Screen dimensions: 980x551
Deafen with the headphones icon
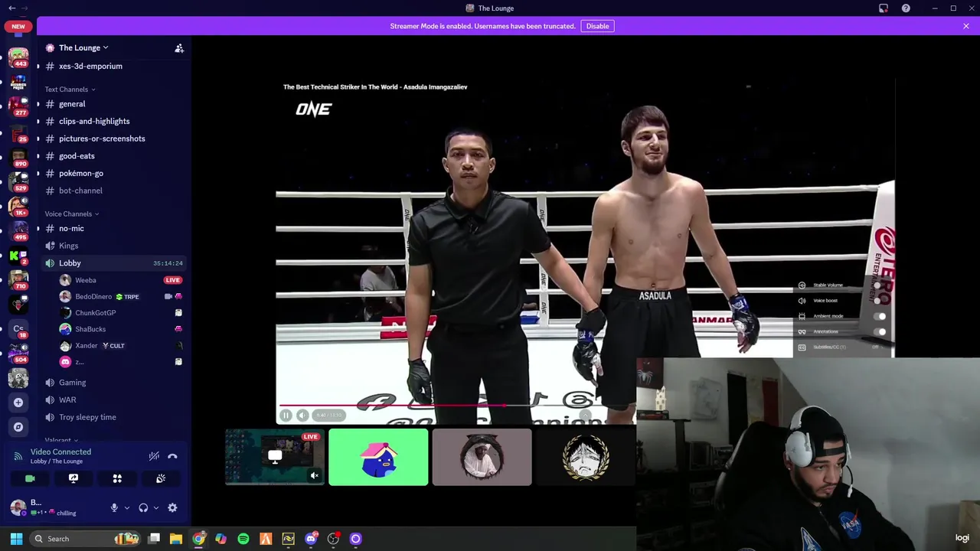143,507
